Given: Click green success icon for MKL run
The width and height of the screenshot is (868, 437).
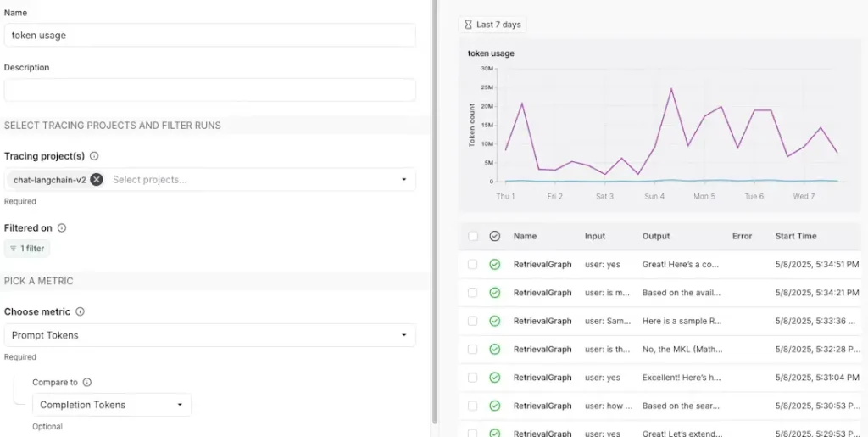Looking at the screenshot, I should point(495,349).
